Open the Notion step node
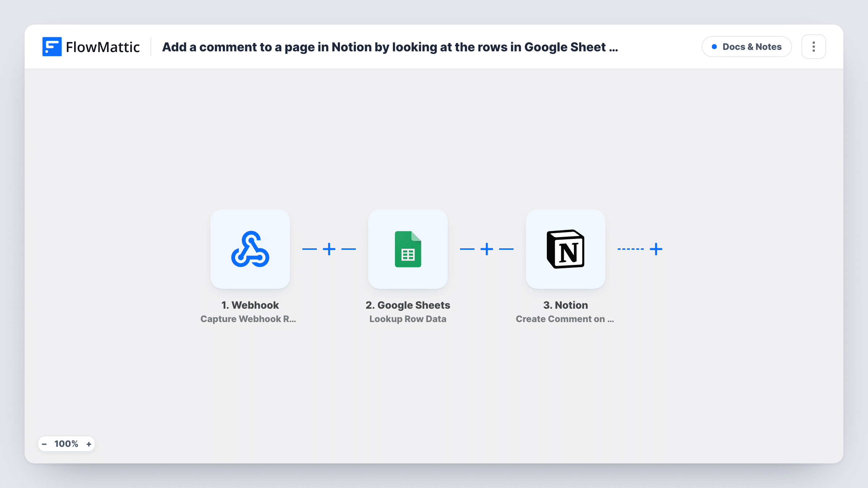Screen dimensions: 868x488 click(x=566, y=249)
